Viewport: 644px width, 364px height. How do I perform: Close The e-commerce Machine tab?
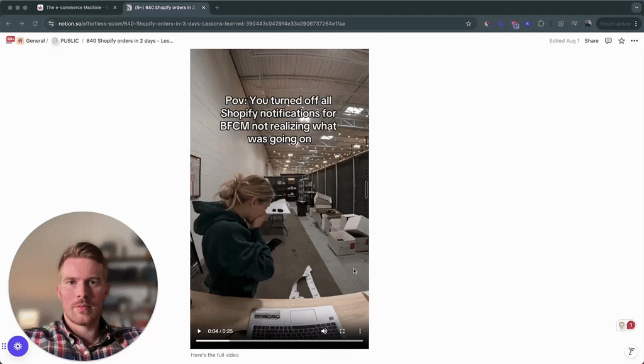pos(114,8)
